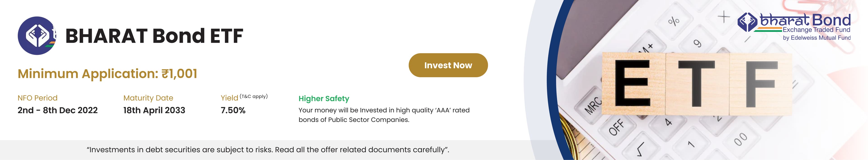Open the T&C apply superscript note

254,96
